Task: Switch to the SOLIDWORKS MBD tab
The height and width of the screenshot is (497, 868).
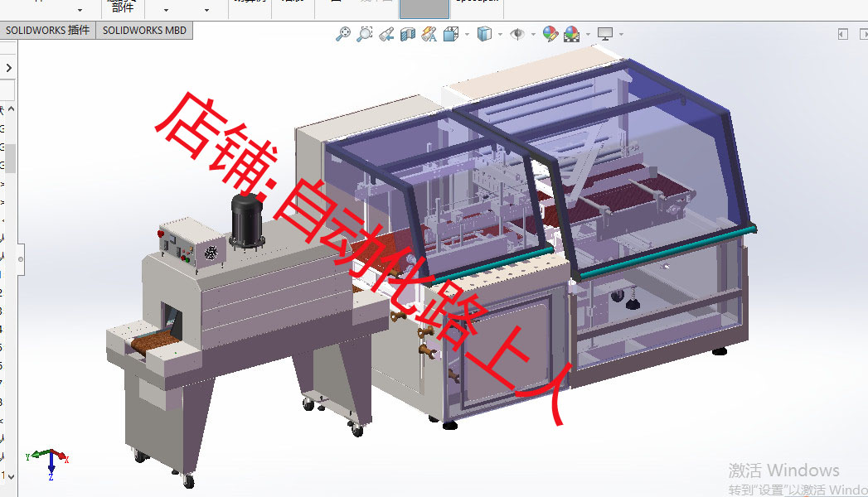Action: (144, 31)
